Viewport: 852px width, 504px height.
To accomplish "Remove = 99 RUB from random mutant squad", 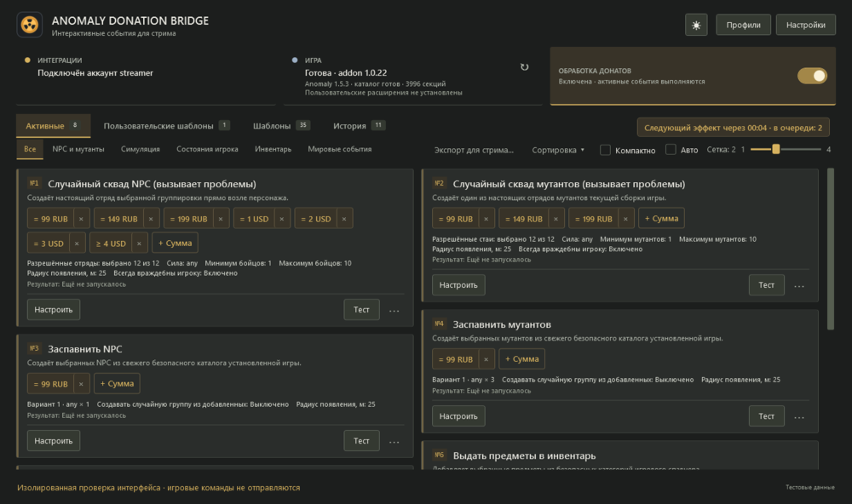I will (x=486, y=219).
